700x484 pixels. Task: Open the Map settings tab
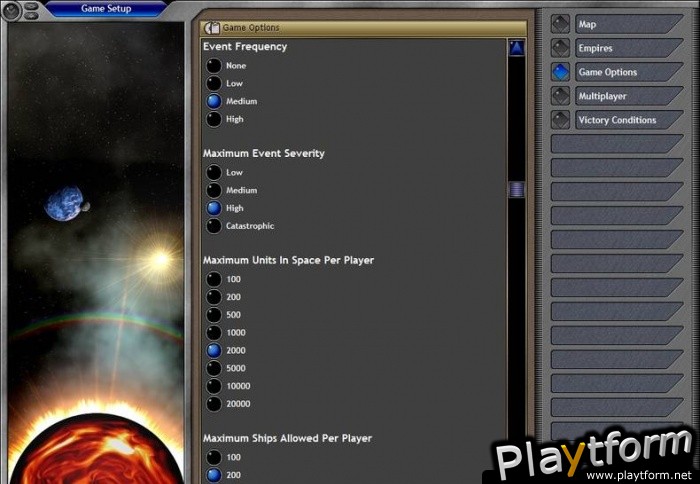coord(629,25)
